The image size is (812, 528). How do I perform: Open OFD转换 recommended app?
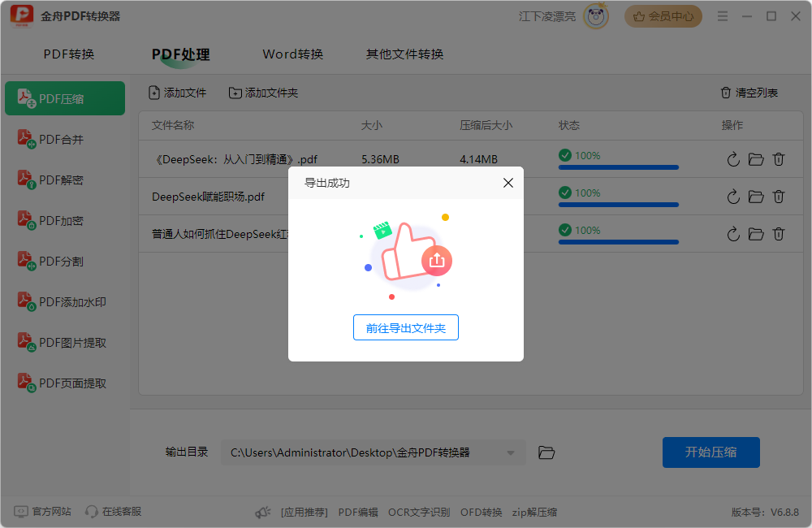[x=481, y=513]
